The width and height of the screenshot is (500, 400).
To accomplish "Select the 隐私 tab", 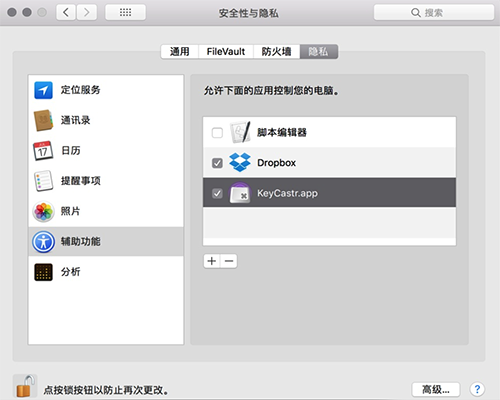I will [x=319, y=52].
